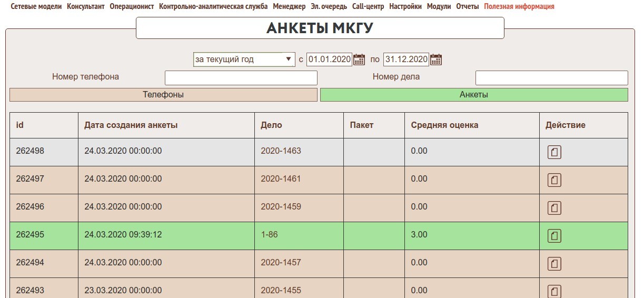The height and width of the screenshot is (298, 644).
Task: Open document icon for anketa 262497
Action: tap(554, 180)
